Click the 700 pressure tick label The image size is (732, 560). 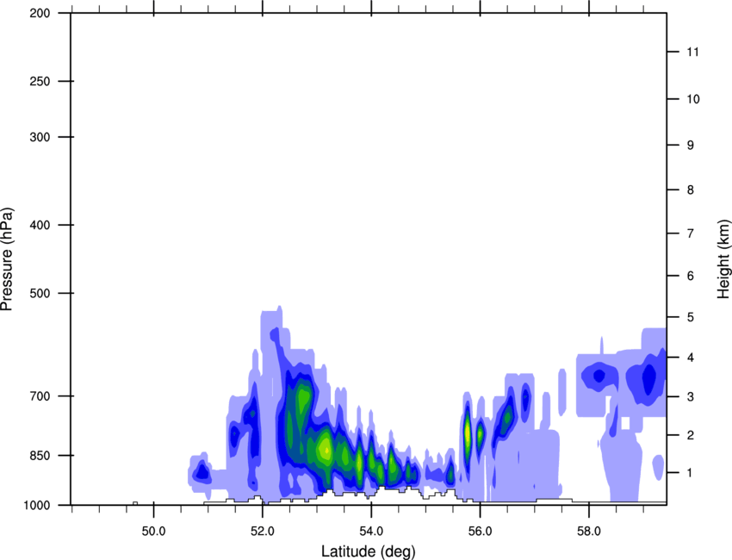(x=40, y=396)
